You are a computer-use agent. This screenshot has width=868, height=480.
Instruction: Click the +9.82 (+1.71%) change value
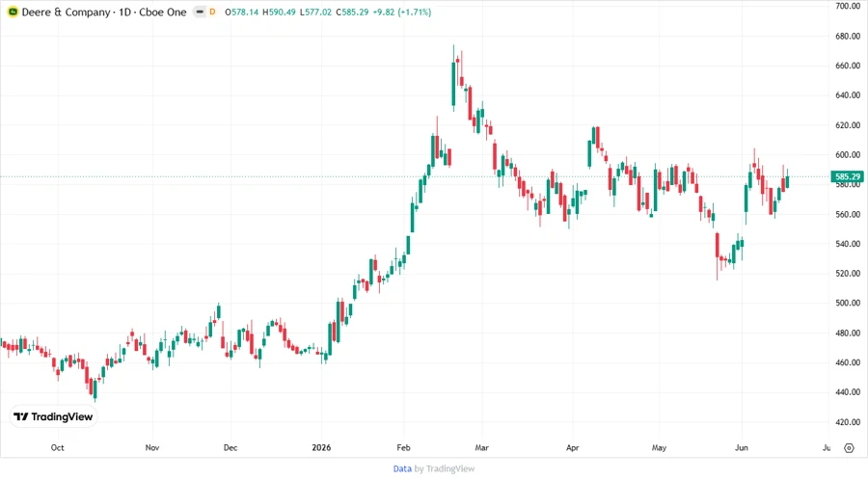point(402,13)
